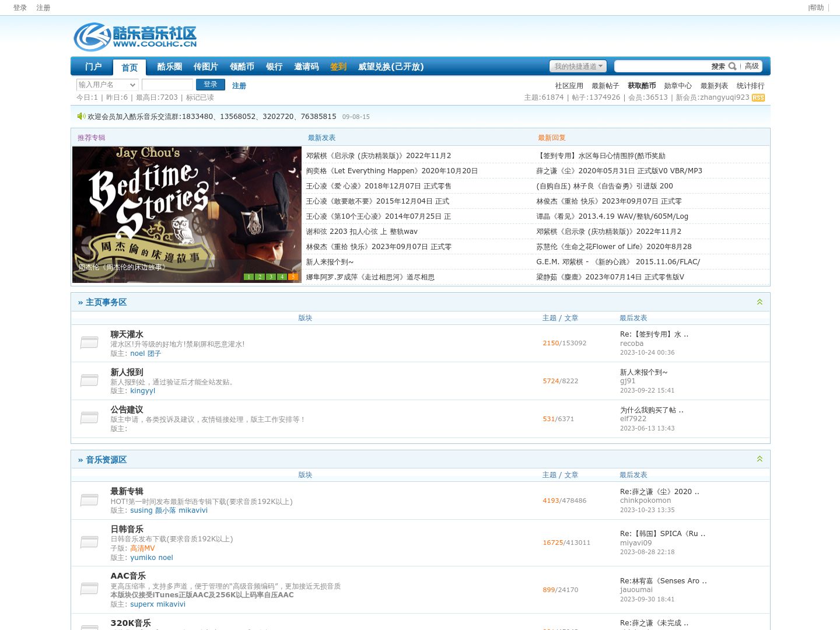The image size is (840, 630).
Task: Open moderator superx profile
Action: [x=142, y=604]
